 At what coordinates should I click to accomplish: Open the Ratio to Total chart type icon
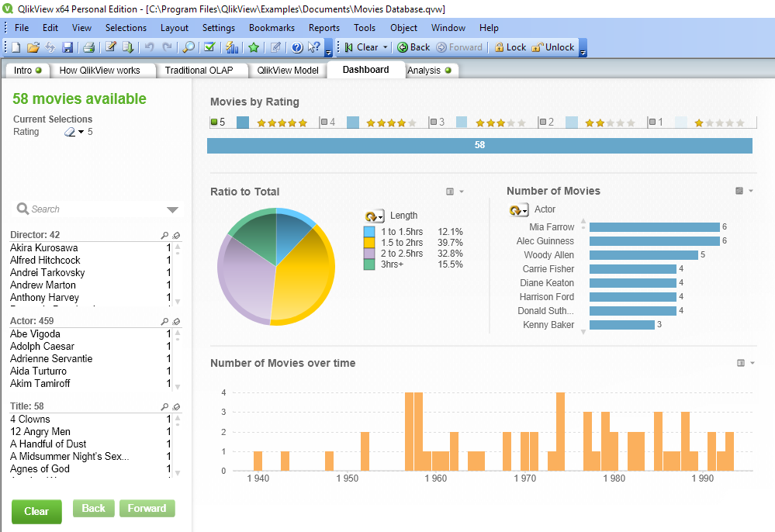pyautogui.click(x=450, y=192)
